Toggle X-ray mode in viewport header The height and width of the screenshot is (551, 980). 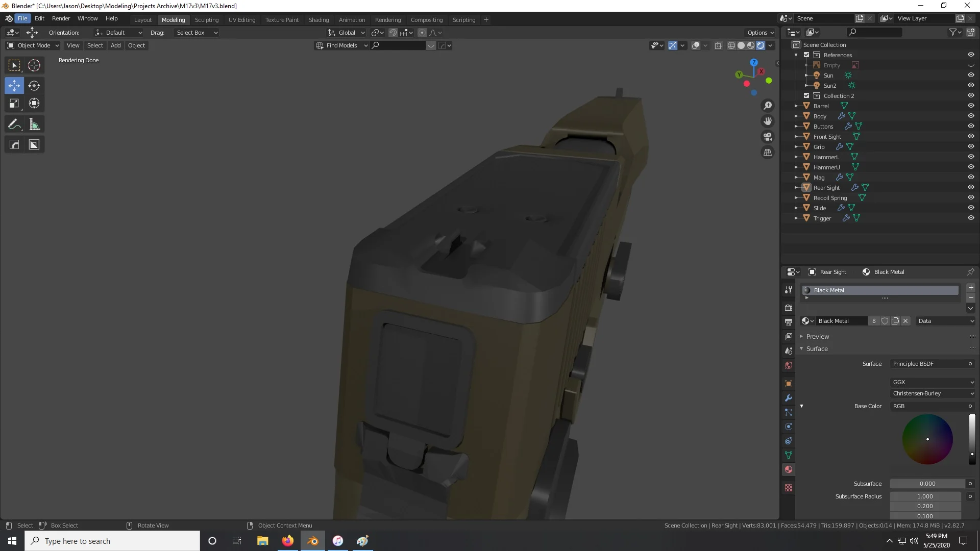[x=718, y=45]
